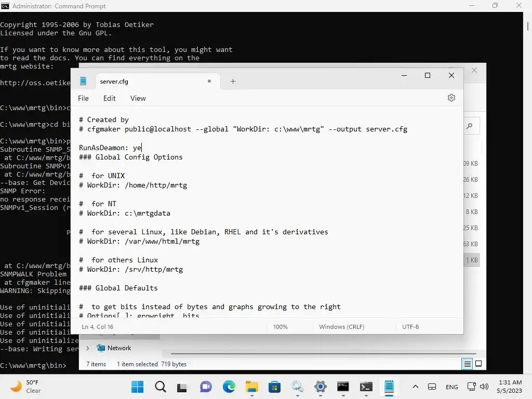Open the Terminal icon on taskbar
Image resolution: width=532 pixels, height=399 pixels.
pos(366,387)
